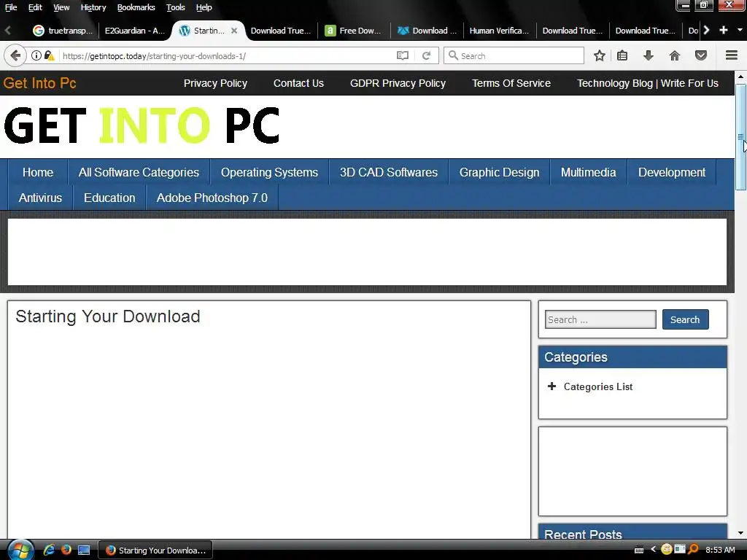747x560 pixels.
Task: Open Terms Of Service link
Action: [x=511, y=83]
